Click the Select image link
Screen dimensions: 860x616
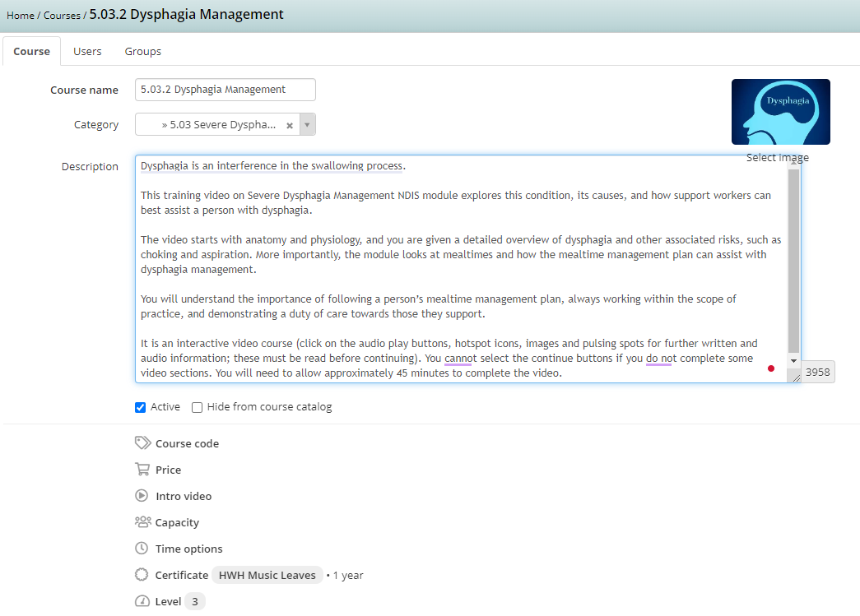[777, 157]
